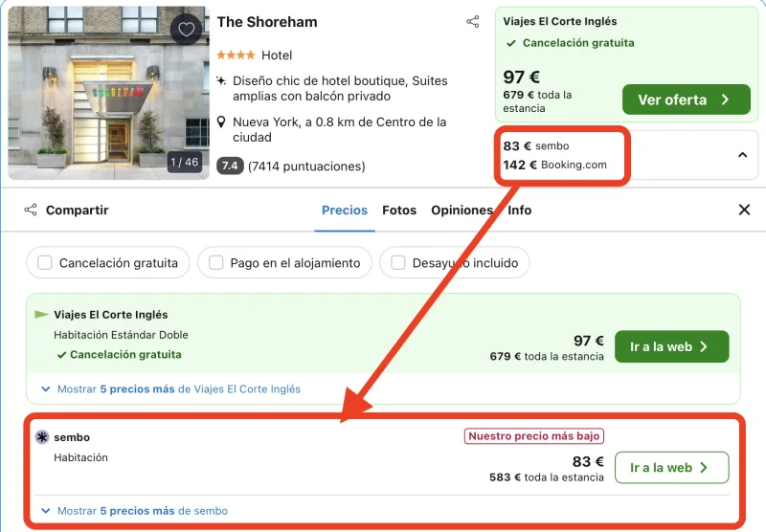Click the 7.4 rating badge

230,166
